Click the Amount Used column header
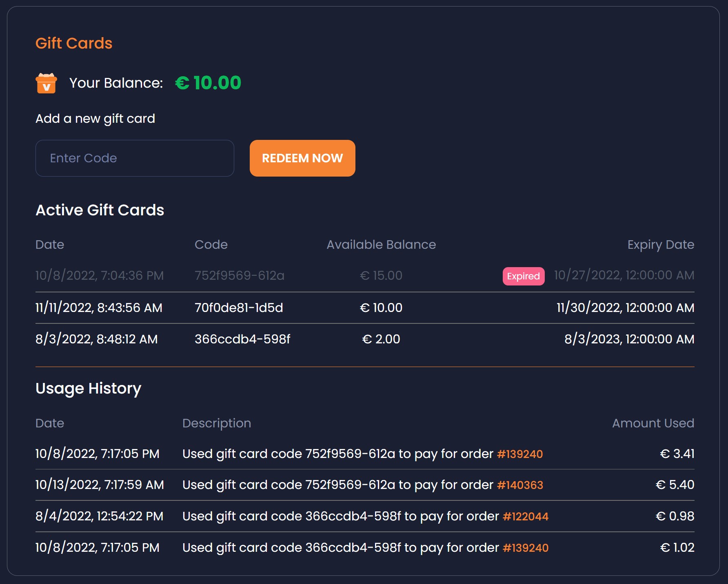This screenshot has height=584, width=728. [x=653, y=423]
